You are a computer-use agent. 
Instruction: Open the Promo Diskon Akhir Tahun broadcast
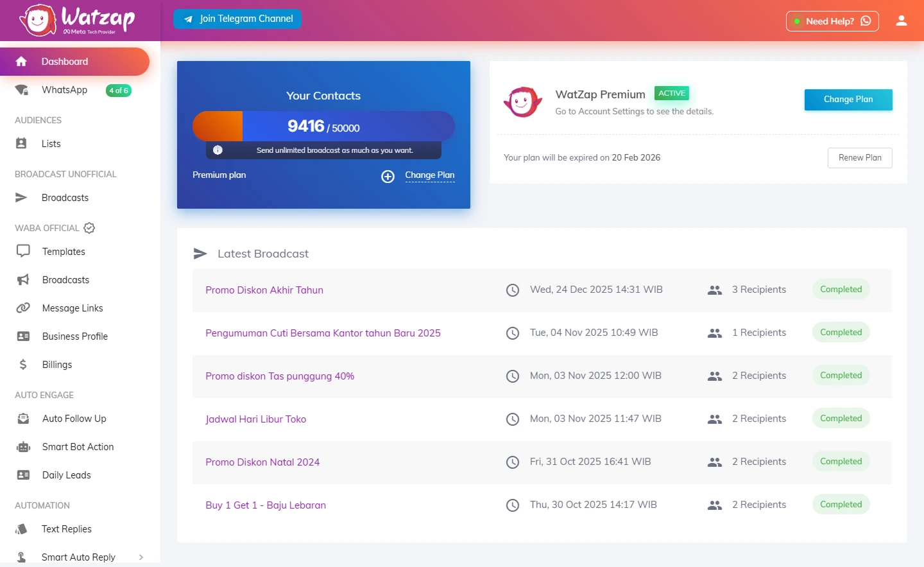pyautogui.click(x=264, y=290)
